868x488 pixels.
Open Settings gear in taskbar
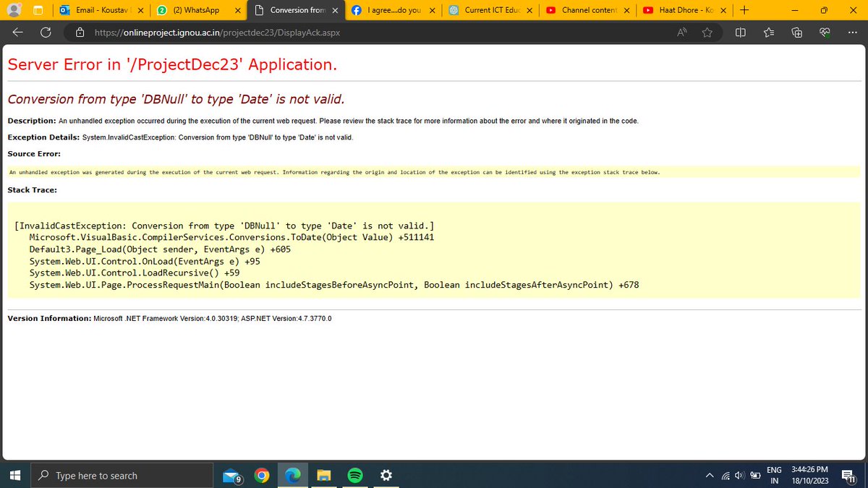pyautogui.click(x=386, y=475)
